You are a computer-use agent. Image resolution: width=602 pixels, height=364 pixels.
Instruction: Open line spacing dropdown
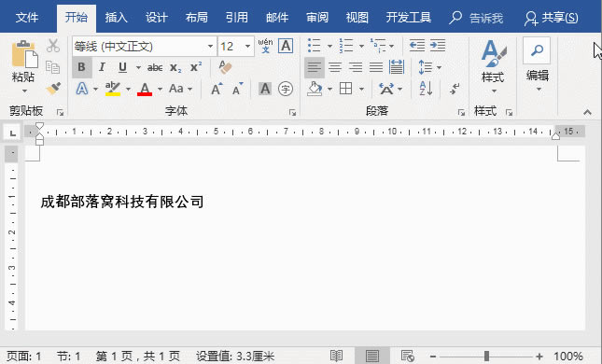click(x=429, y=67)
